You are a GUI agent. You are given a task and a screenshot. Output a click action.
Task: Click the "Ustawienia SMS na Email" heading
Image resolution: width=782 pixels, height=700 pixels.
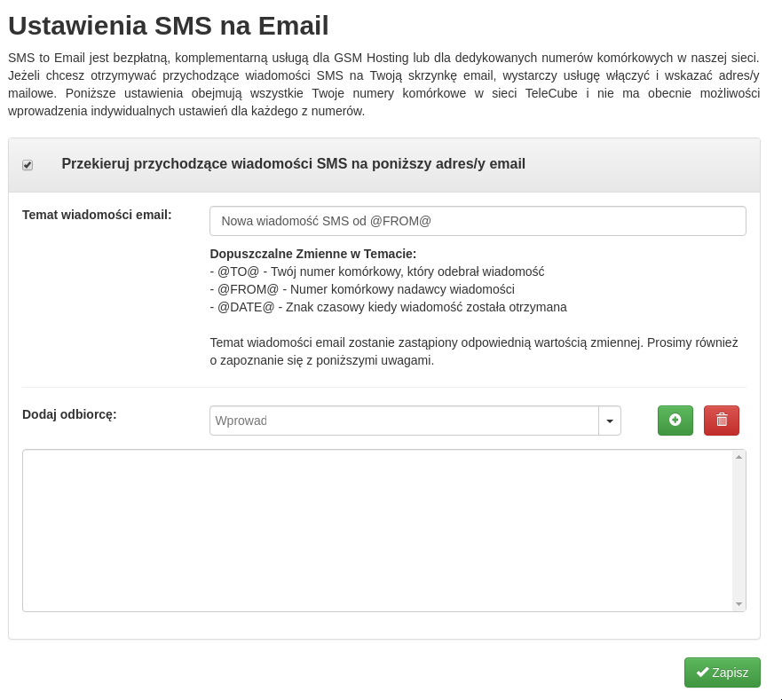point(169,27)
